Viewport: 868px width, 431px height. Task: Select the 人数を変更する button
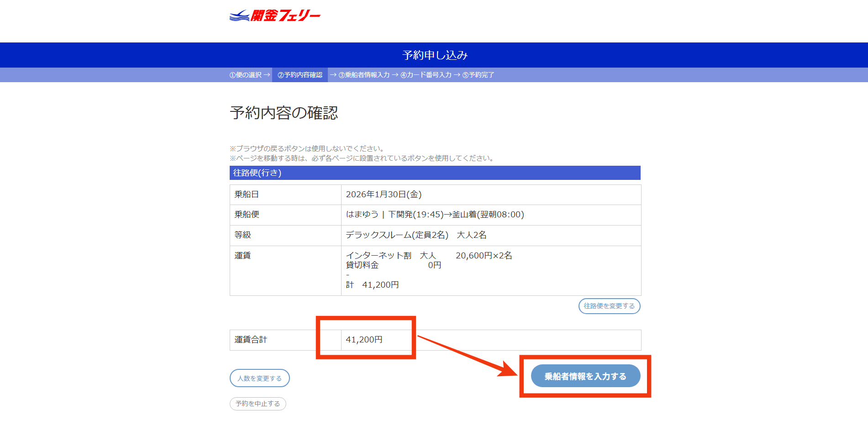tap(259, 378)
